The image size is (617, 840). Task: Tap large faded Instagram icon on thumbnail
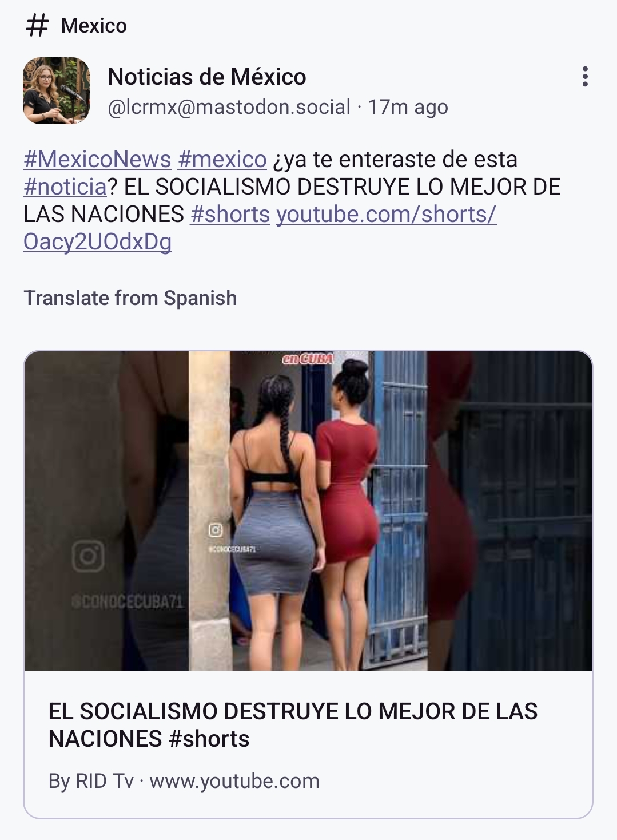point(88,556)
